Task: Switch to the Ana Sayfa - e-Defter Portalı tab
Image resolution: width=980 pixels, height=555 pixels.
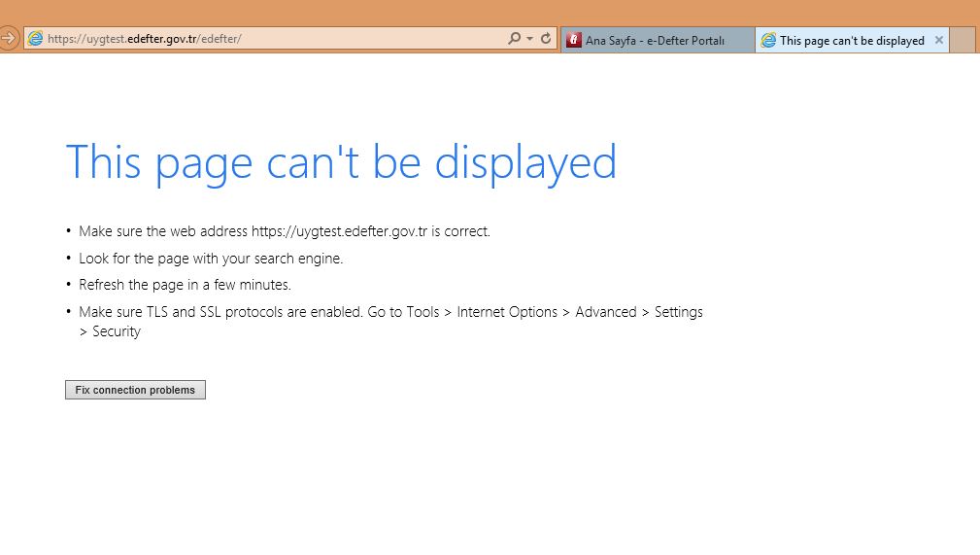Action: pos(656,41)
